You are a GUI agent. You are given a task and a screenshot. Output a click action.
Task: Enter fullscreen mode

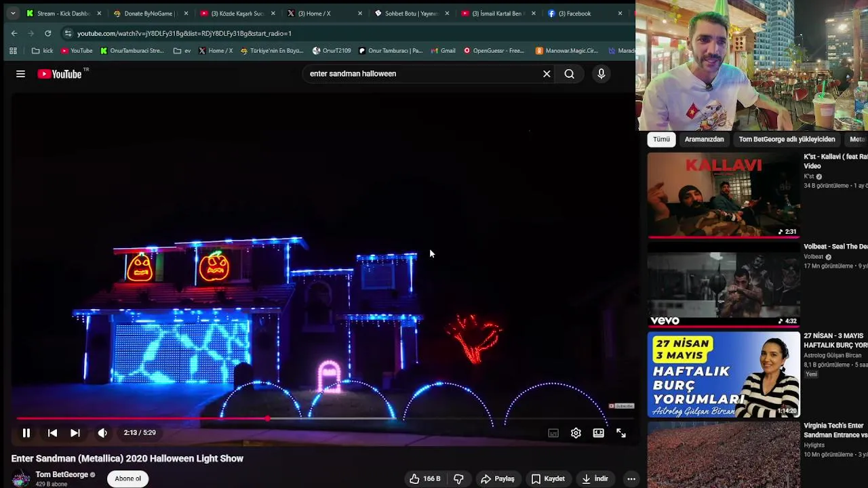click(621, 433)
